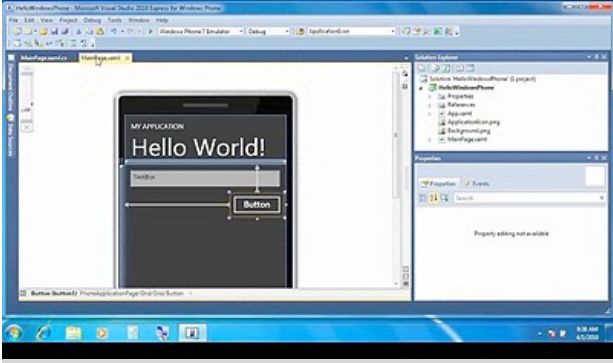The width and height of the screenshot is (613, 363).
Task: Open the Edit menu
Action: [29, 20]
